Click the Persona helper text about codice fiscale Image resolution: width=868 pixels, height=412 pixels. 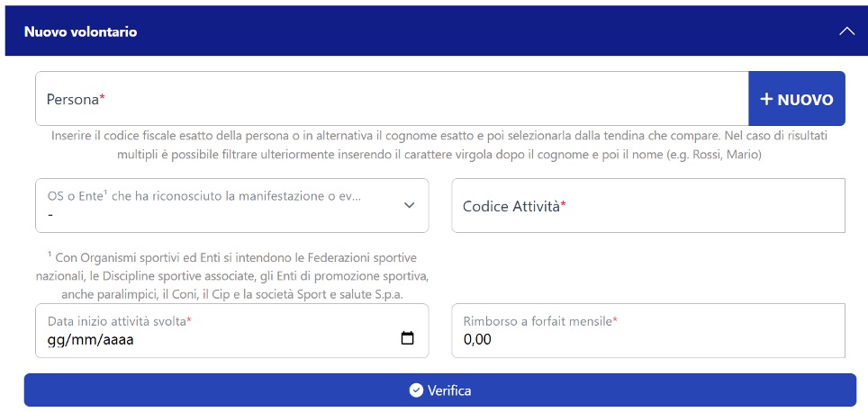tap(439, 146)
